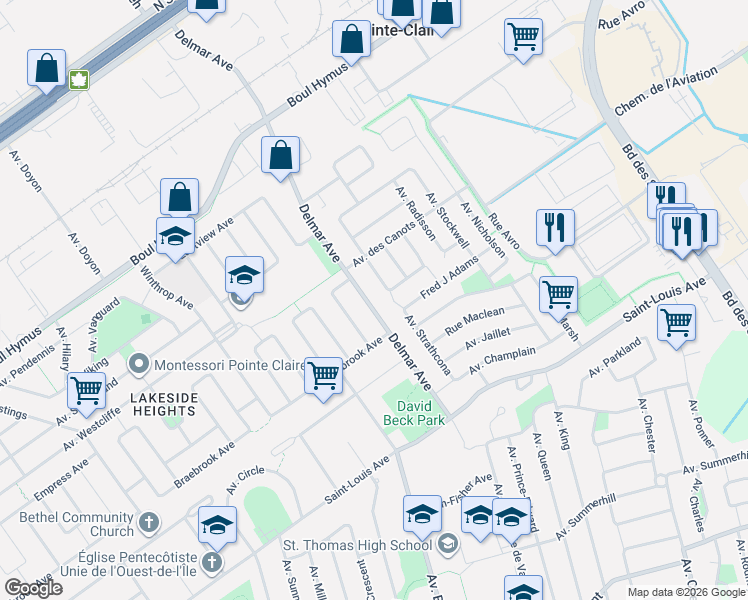Click the Av. Parkland street label

point(615,358)
